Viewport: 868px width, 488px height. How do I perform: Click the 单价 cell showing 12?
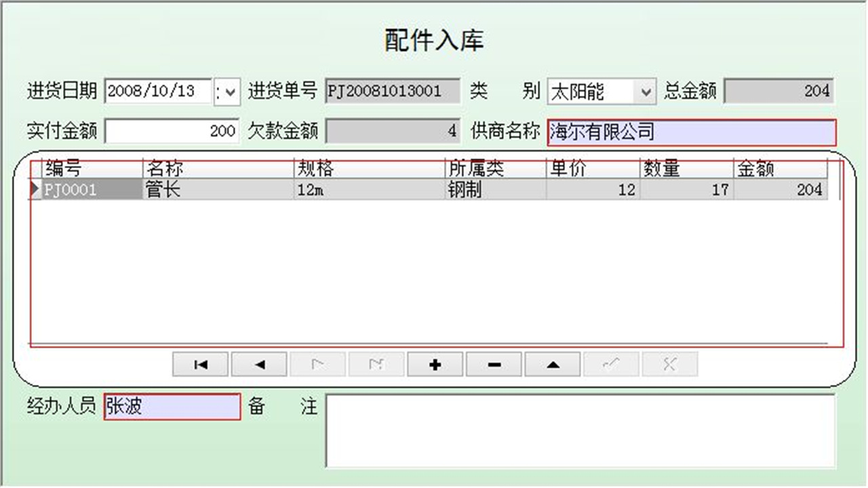pos(590,190)
